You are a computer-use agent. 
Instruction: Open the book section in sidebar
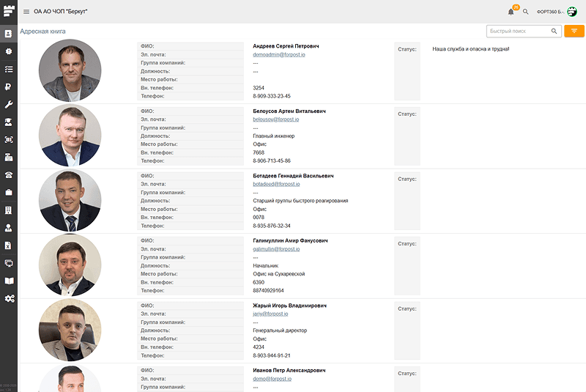(x=9, y=281)
